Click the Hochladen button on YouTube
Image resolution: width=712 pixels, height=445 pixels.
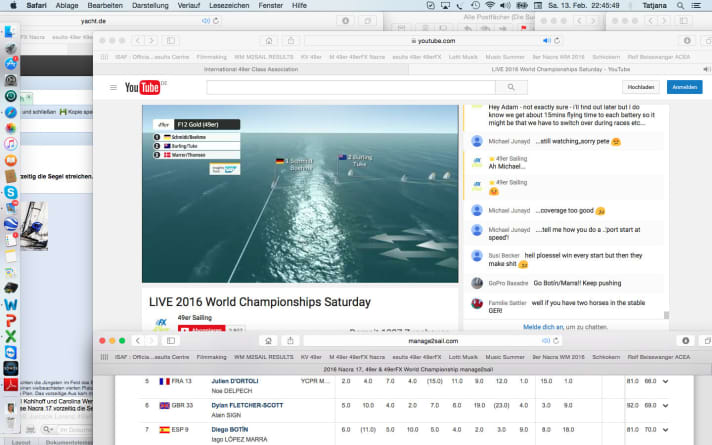pos(641,87)
